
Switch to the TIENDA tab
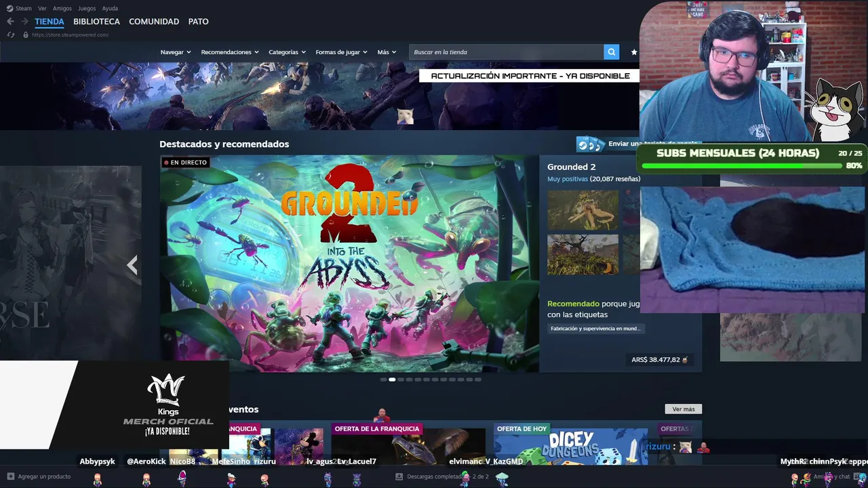50,22
